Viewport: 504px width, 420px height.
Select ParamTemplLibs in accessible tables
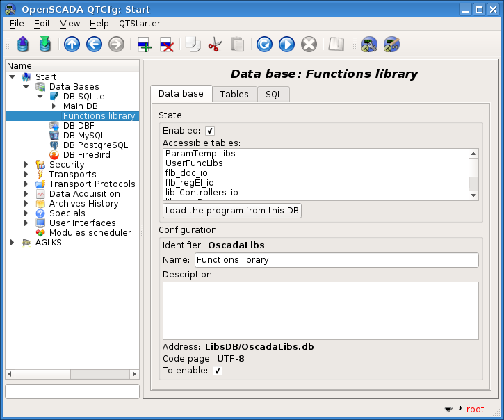[x=200, y=154]
